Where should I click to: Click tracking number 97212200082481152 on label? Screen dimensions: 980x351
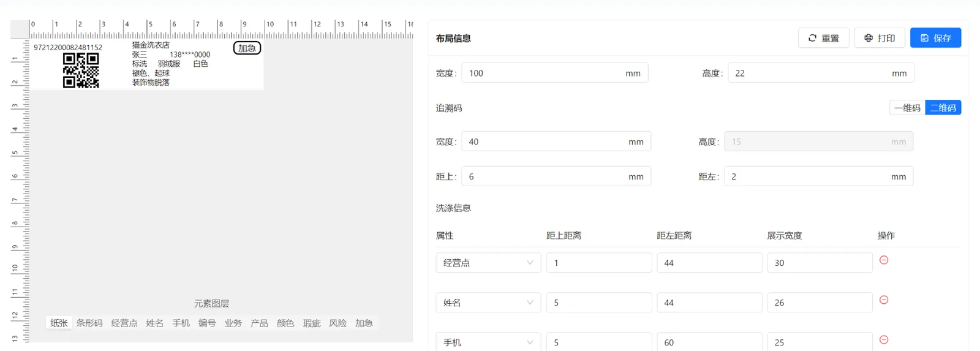[x=68, y=47]
